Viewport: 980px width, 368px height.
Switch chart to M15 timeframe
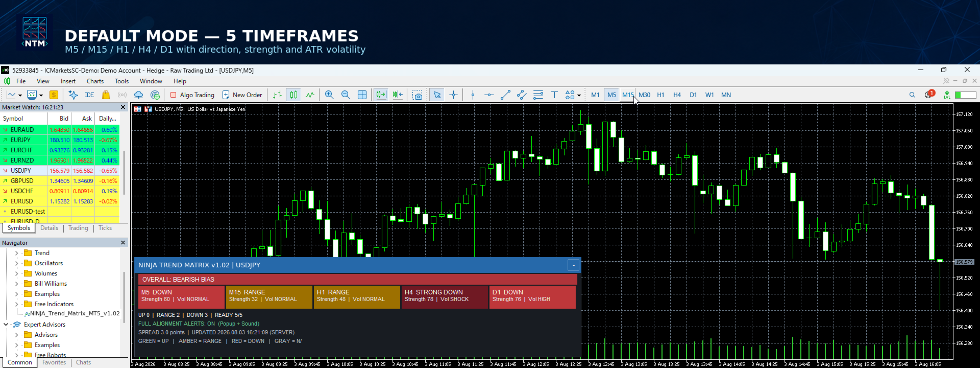pyautogui.click(x=628, y=95)
